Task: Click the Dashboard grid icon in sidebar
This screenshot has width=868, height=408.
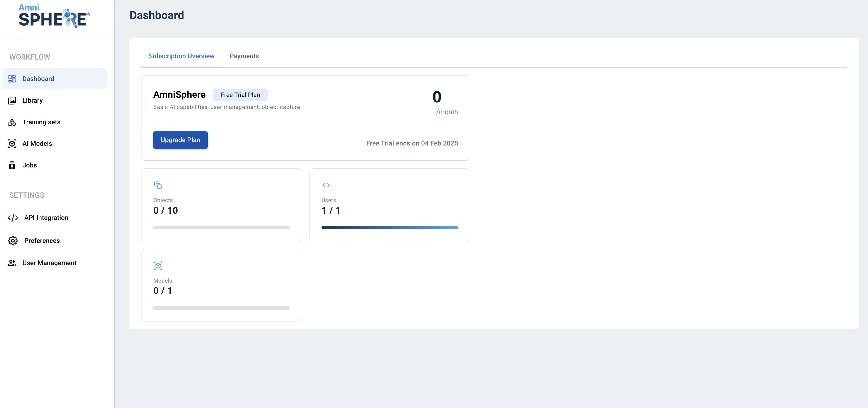Action: (x=12, y=79)
